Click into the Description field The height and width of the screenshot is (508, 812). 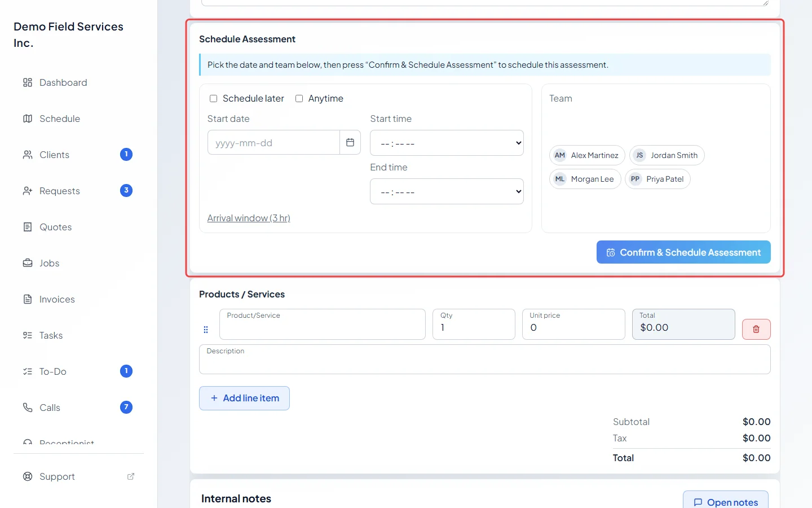tap(485, 359)
